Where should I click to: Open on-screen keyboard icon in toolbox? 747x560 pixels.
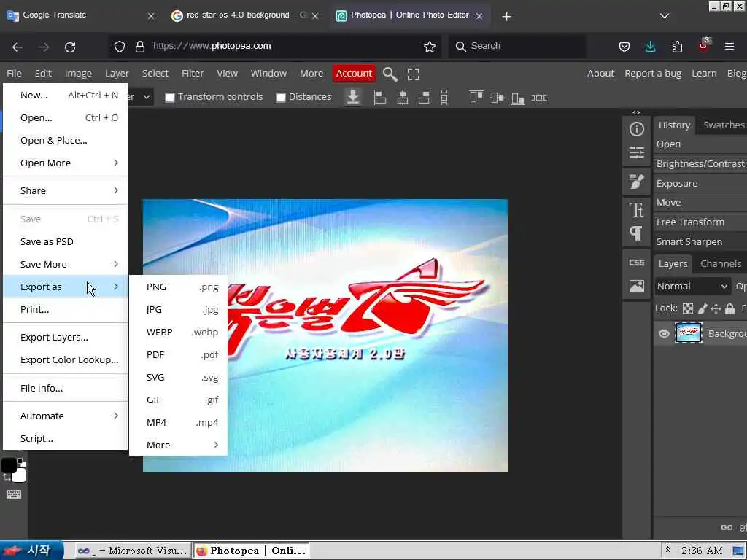(14, 494)
